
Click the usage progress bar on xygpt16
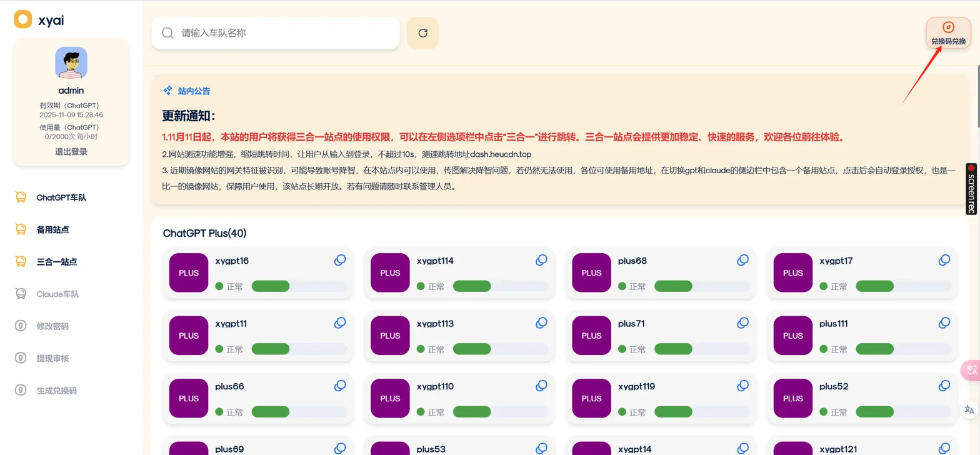pos(299,286)
